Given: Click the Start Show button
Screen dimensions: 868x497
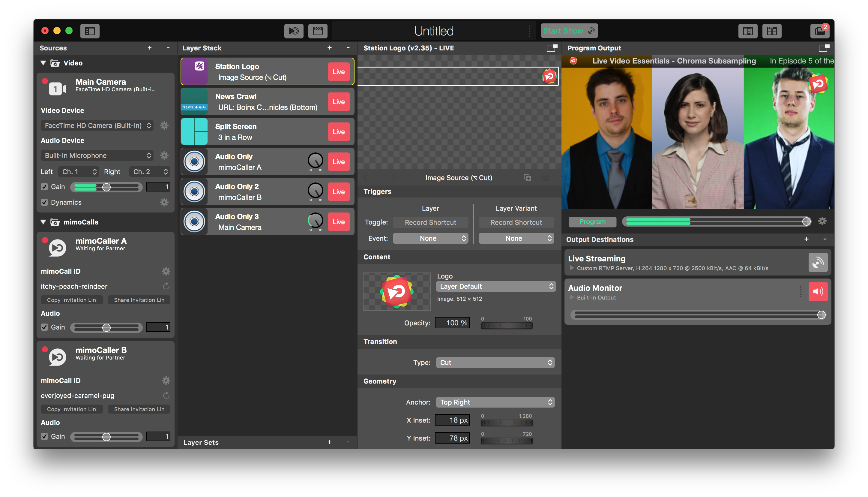Looking at the screenshot, I should pyautogui.click(x=569, y=31).
